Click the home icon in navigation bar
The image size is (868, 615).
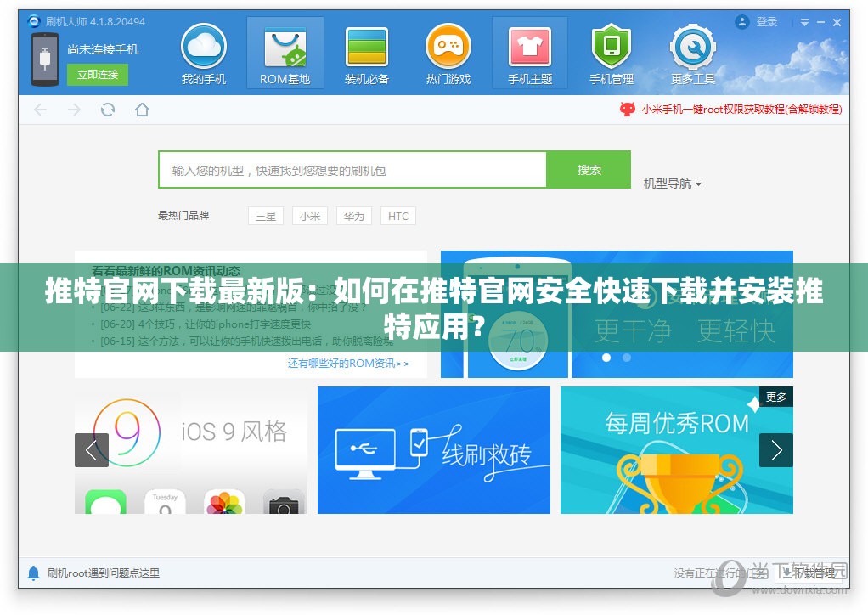[141, 110]
